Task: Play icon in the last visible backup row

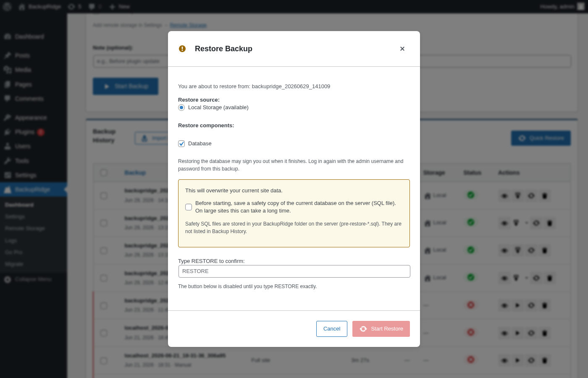Action: [x=518, y=360]
